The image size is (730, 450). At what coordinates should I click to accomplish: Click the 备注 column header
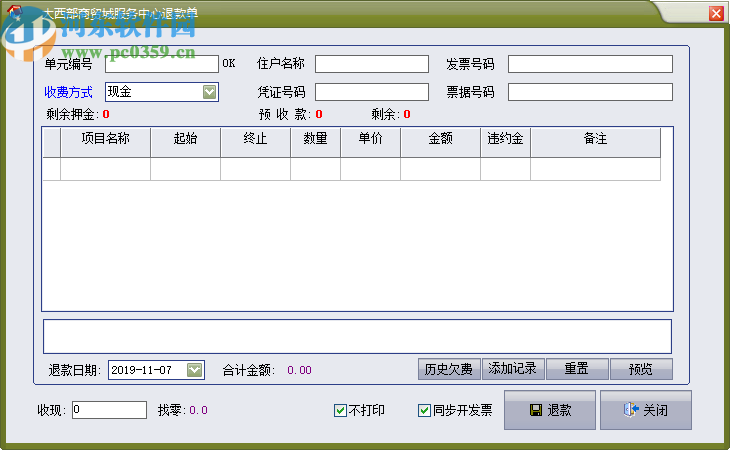click(595, 142)
